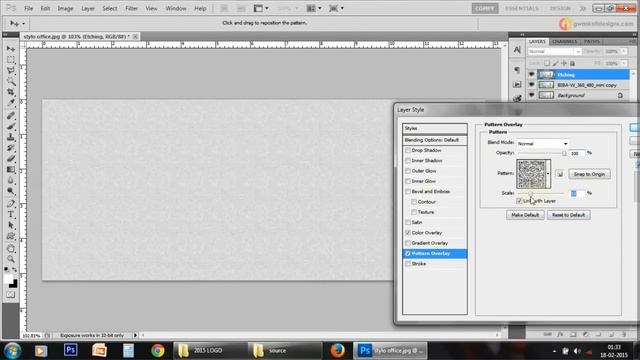
Task: Select the Healing Brush tool
Action: tap(11, 116)
